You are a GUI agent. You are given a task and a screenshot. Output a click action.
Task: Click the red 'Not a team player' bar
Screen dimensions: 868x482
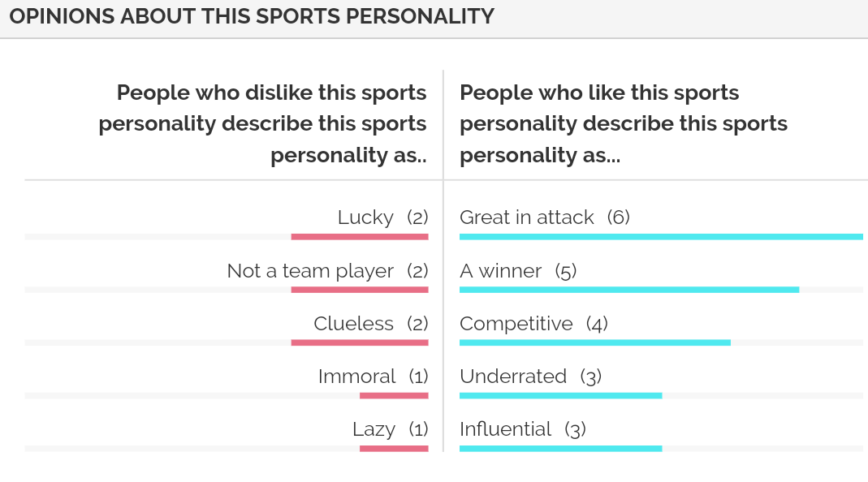(360, 290)
